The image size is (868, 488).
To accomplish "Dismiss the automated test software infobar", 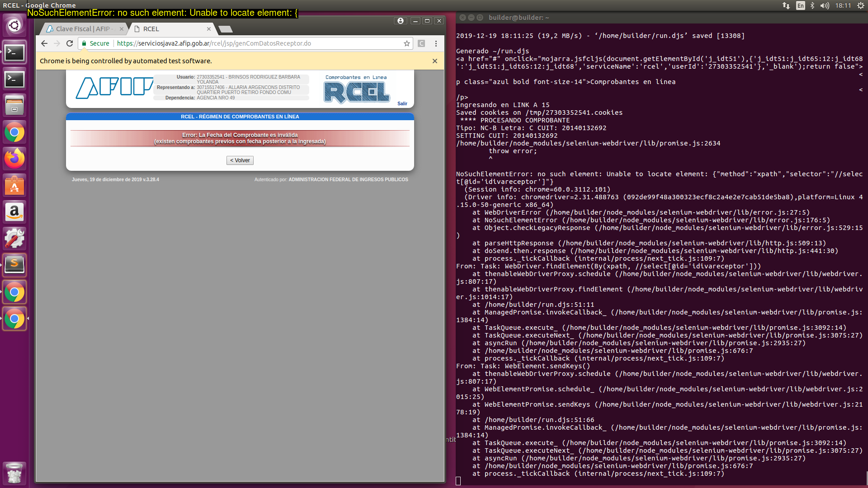I will point(435,61).
